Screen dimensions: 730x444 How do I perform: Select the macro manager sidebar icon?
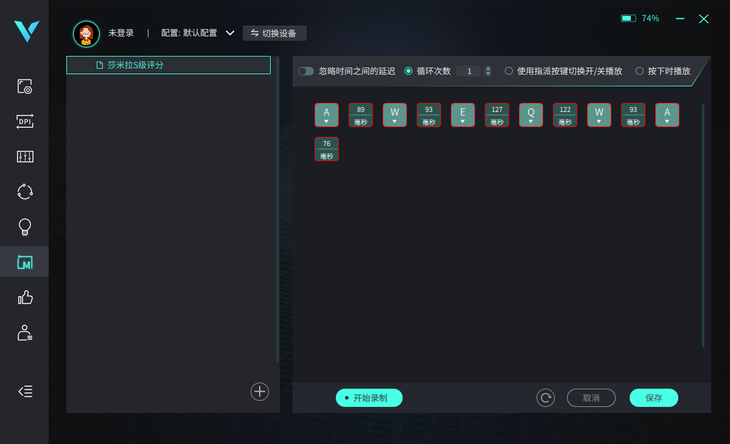(x=25, y=262)
